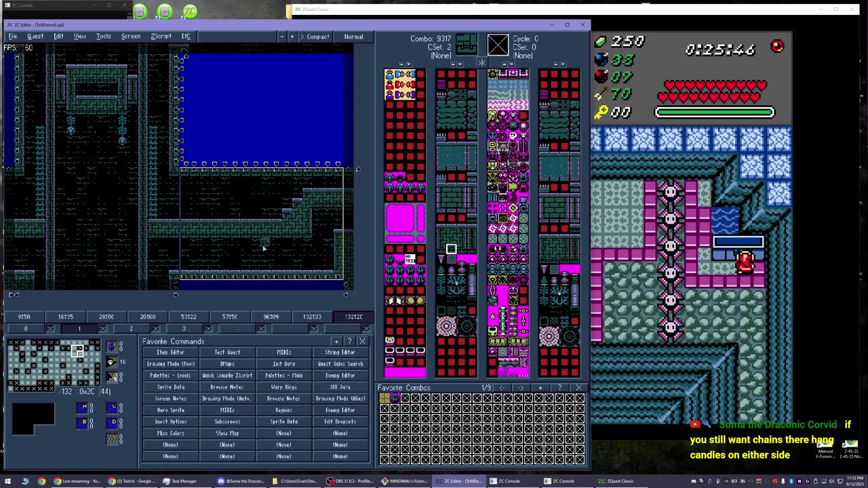Click the zoom out minus button in toolbar
Screen dimensions: 868x488
point(282,37)
